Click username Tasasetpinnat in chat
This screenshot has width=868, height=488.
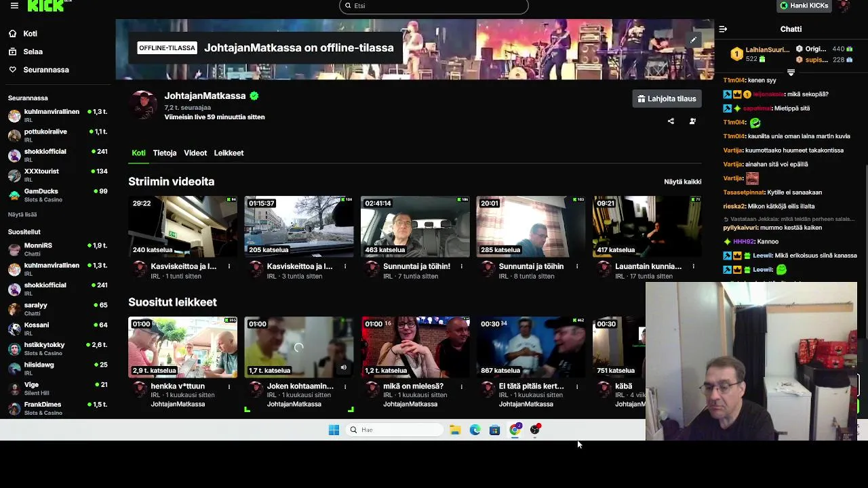pyautogui.click(x=743, y=192)
